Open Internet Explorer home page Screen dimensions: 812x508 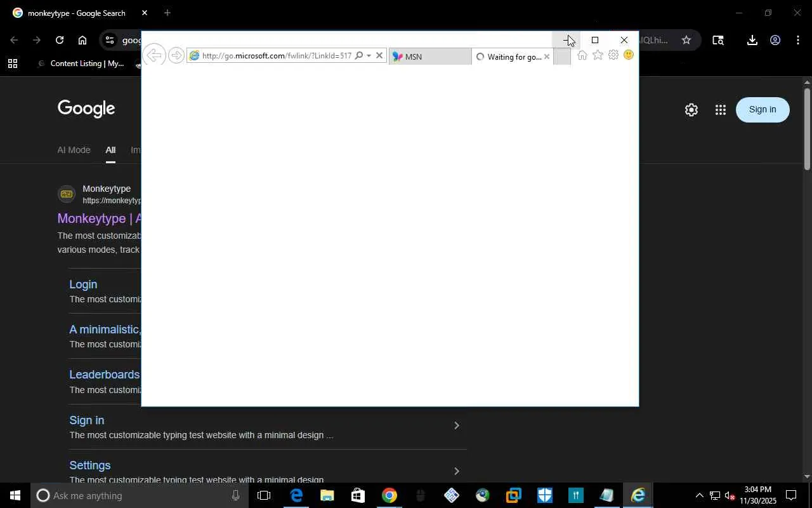point(582,55)
